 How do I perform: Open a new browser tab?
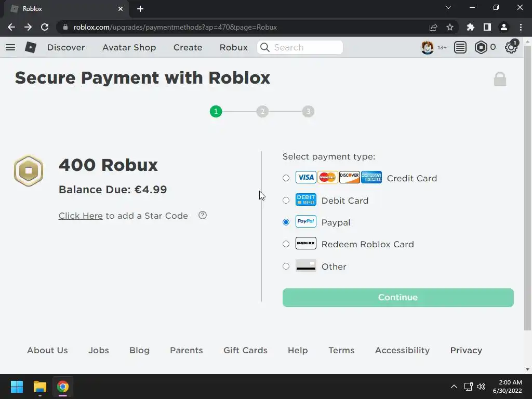coord(140,9)
